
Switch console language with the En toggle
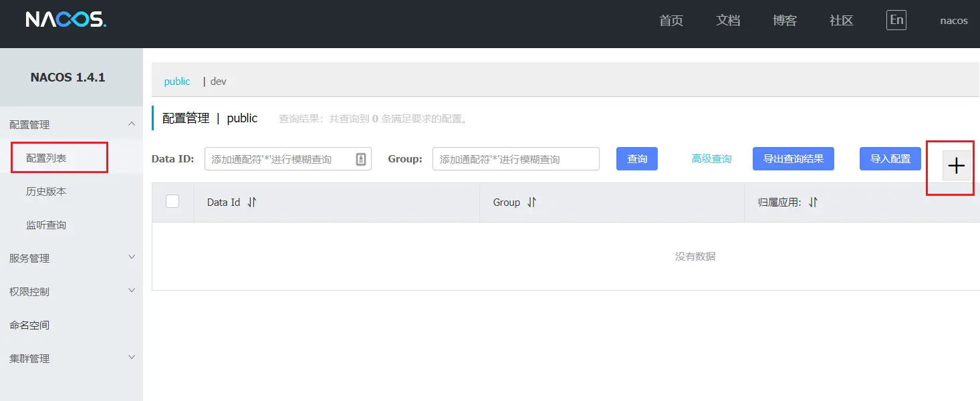click(896, 19)
